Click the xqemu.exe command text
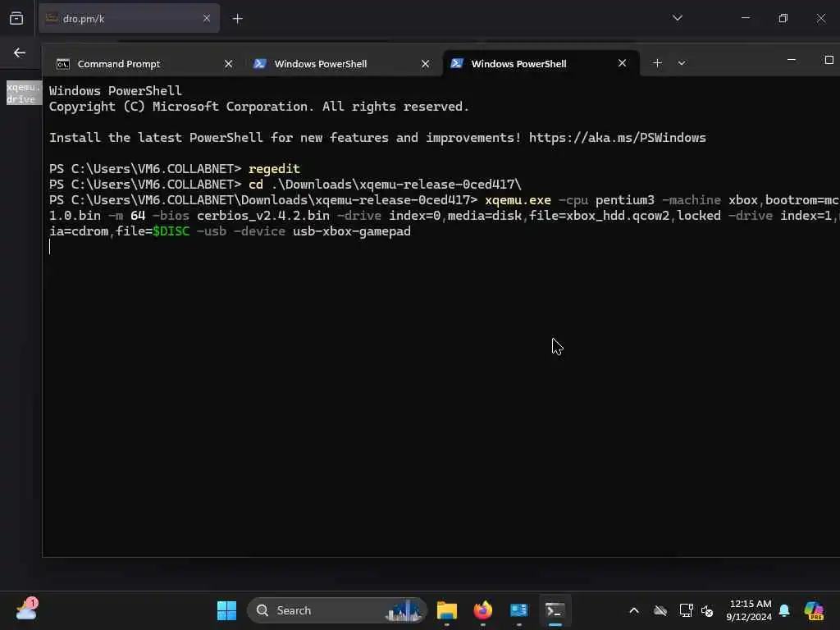The width and height of the screenshot is (840, 630). point(518,200)
